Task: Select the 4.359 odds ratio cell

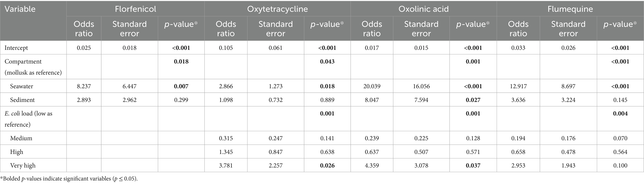Action: (371, 166)
